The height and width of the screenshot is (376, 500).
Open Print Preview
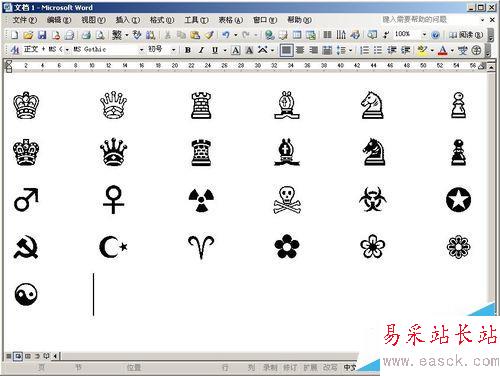click(x=100, y=35)
